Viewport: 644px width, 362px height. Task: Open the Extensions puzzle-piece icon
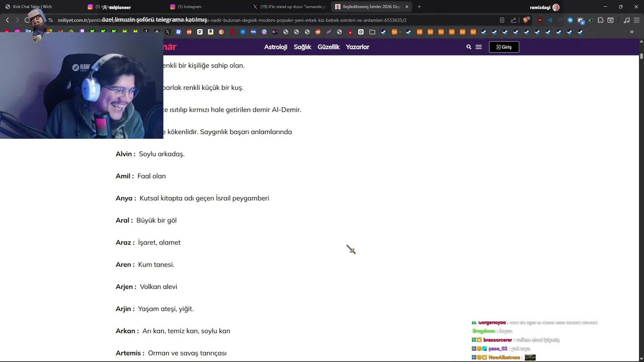pos(600,20)
